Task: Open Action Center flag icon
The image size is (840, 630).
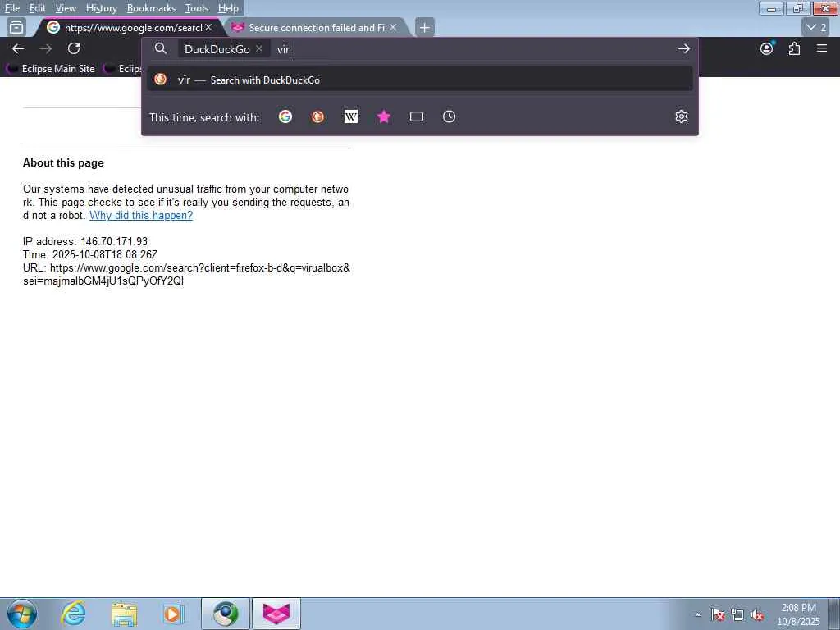Action: (718, 614)
